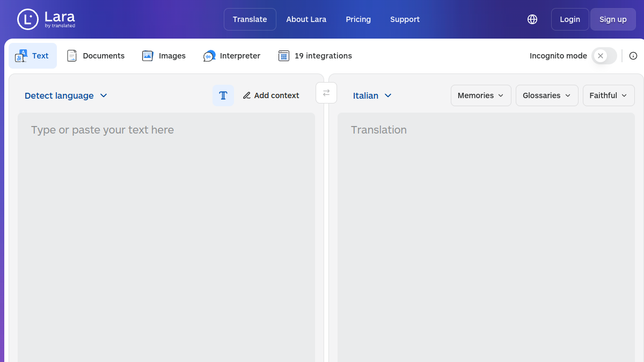
Task: Click into the source text input area
Action: tap(166, 237)
